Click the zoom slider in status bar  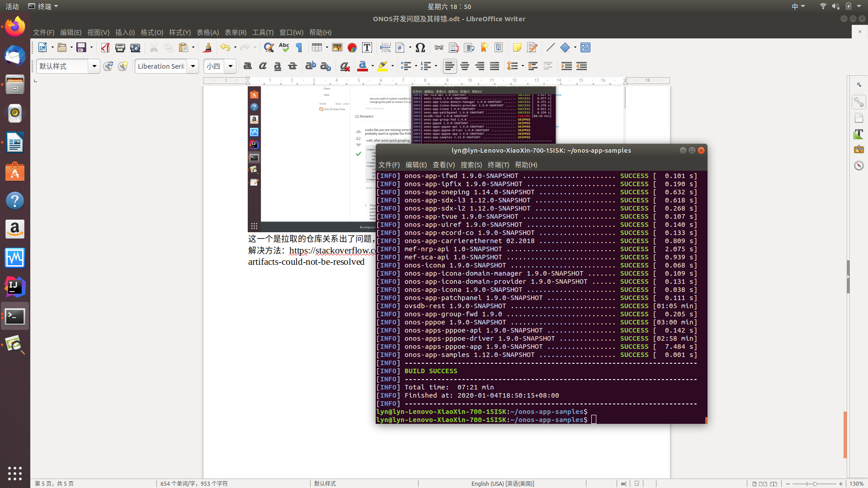[x=814, y=483]
